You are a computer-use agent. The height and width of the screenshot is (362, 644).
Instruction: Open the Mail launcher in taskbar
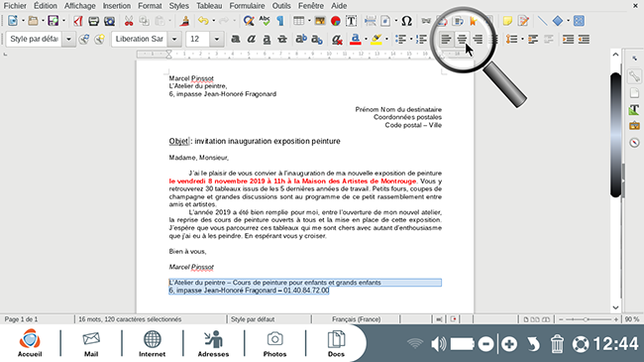(91, 344)
